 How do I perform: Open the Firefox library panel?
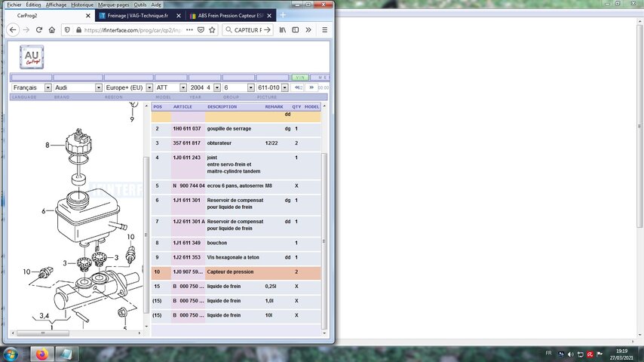pos(283,30)
